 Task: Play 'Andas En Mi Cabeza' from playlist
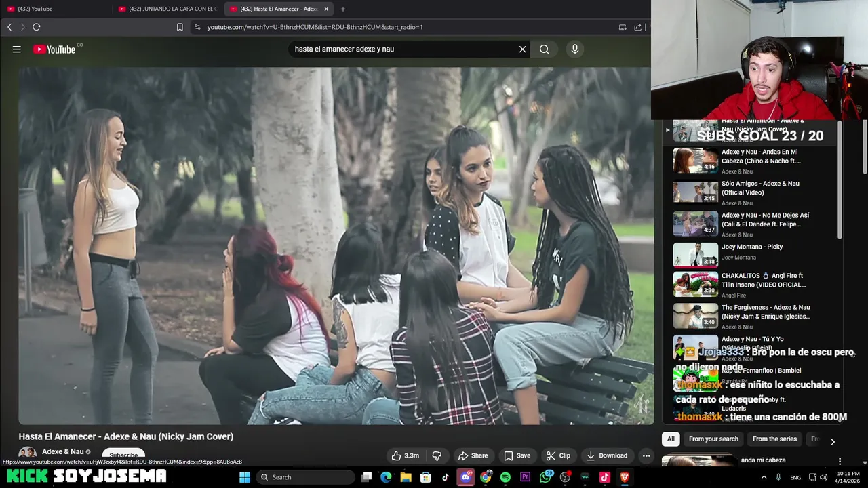(751, 161)
